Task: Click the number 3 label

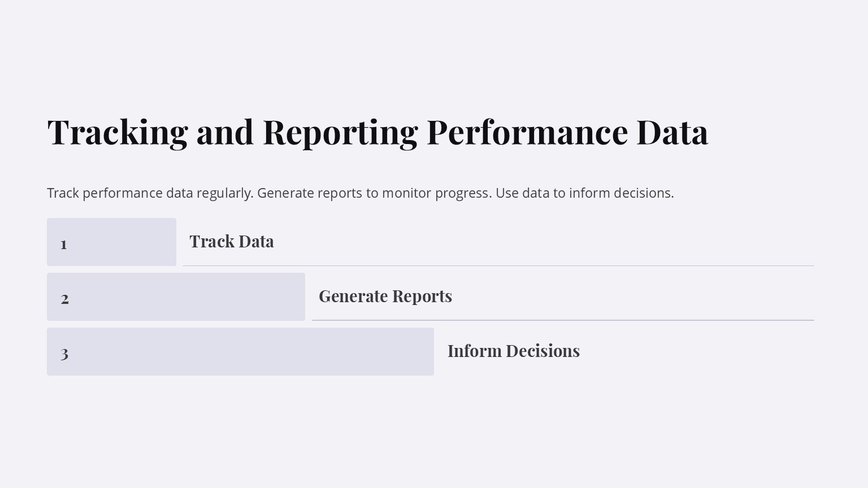Action: point(64,354)
